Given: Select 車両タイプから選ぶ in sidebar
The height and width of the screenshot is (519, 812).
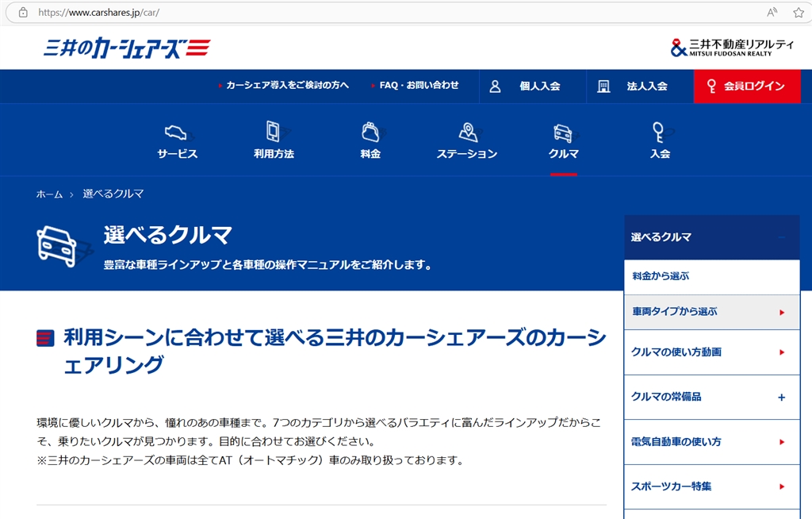Looking at the screenshot, I should [712, 312].
